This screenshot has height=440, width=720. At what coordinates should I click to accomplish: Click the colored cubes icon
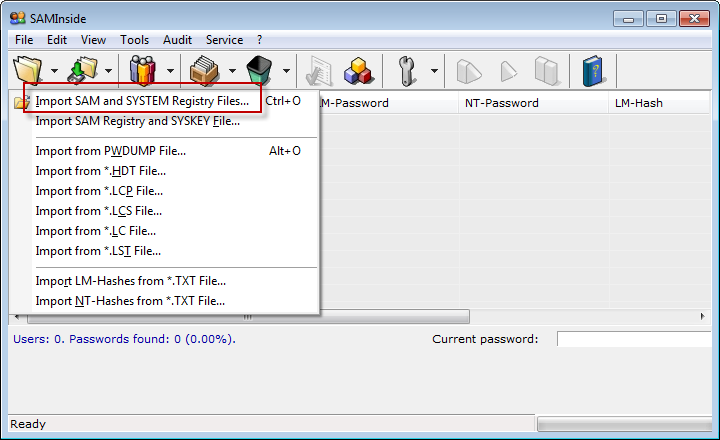point(358,71)
